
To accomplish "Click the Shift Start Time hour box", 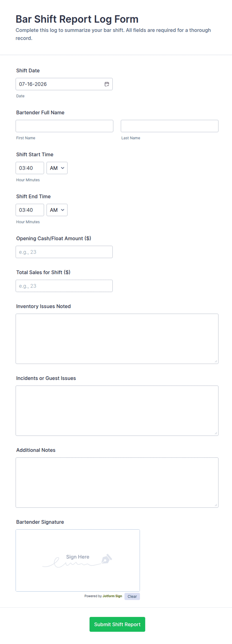I will pos(30,168).
